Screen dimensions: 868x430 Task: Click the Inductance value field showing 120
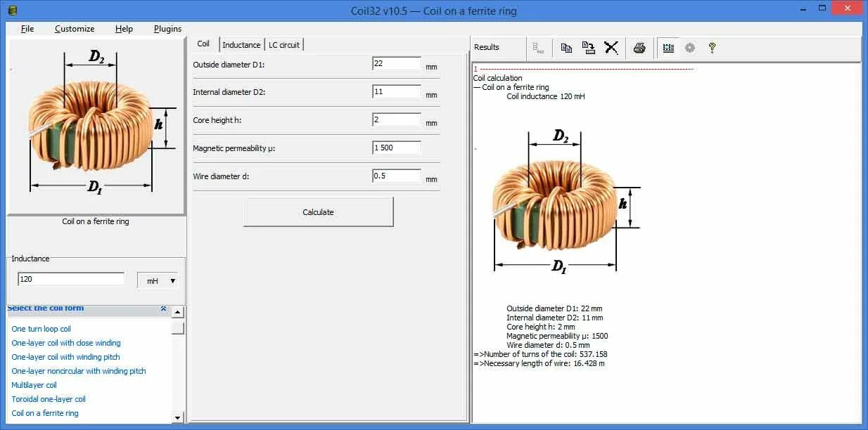click(x=71, y=279)
